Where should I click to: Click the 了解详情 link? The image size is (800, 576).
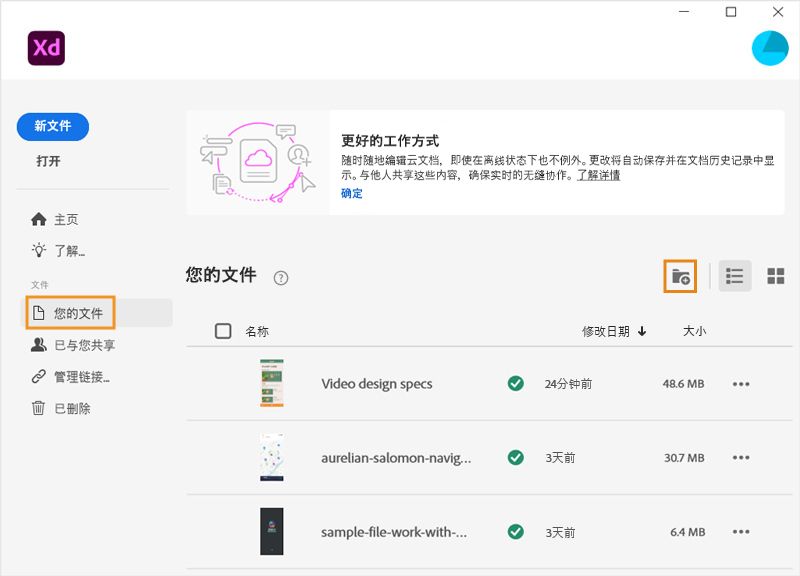coord(598,175)
